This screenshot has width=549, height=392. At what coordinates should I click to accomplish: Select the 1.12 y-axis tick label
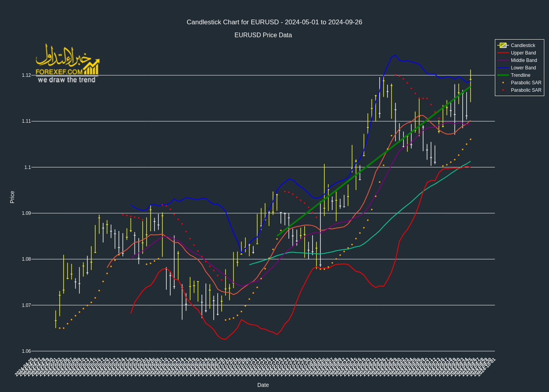click(x=26, y=75)
